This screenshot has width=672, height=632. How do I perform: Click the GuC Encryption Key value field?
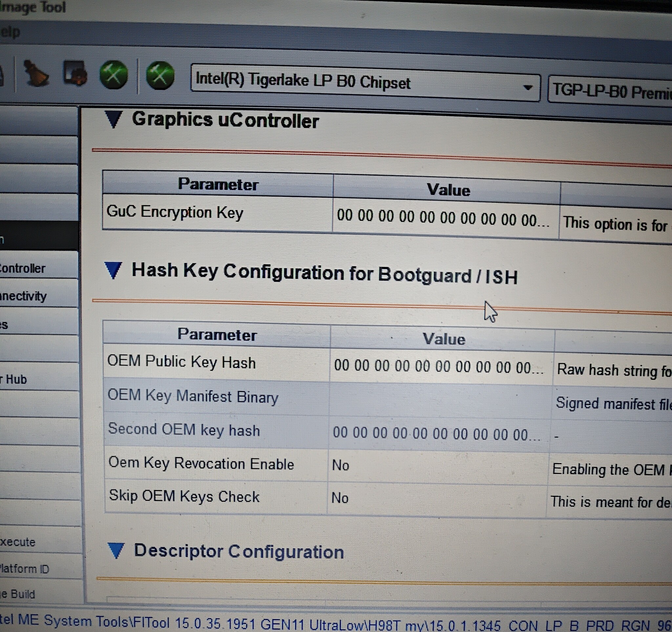click(446, 218)
